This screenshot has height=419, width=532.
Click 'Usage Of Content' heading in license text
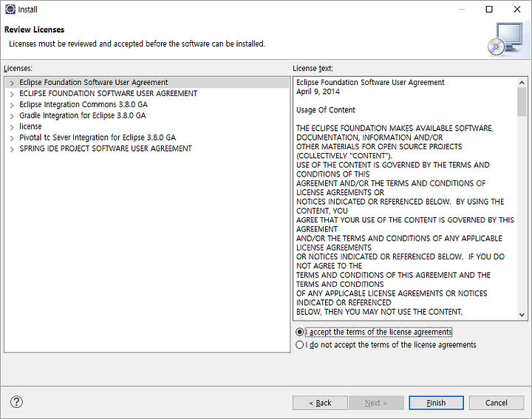click(325, 110)
